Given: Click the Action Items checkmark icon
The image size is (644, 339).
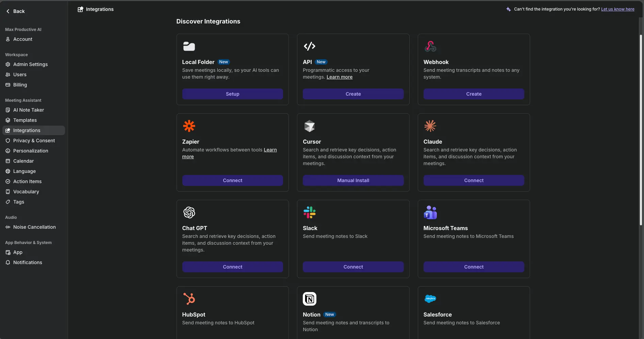Looking at the screenshot, I should pyautogui.click(x=8, y=181).
